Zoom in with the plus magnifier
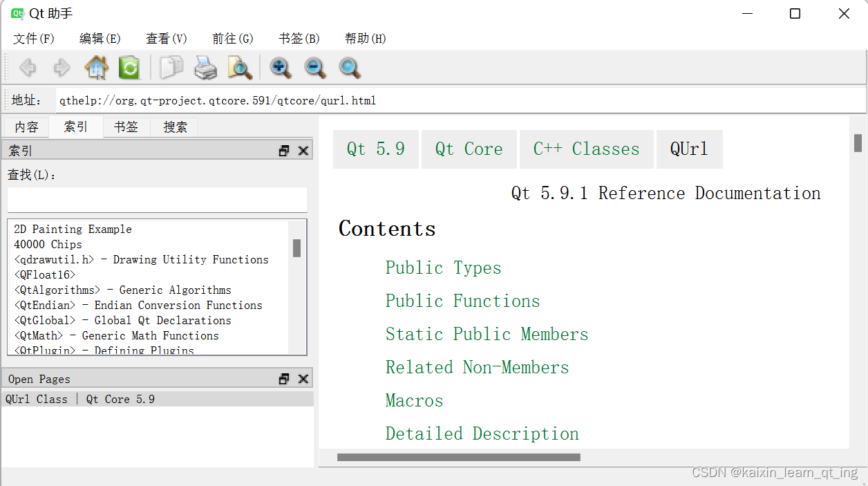The image size is (868, 486). pos(281,68)
